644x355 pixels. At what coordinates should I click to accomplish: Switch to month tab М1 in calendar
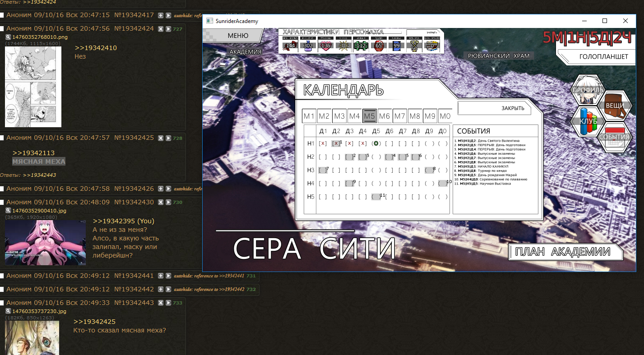click(x=309, y=116)
